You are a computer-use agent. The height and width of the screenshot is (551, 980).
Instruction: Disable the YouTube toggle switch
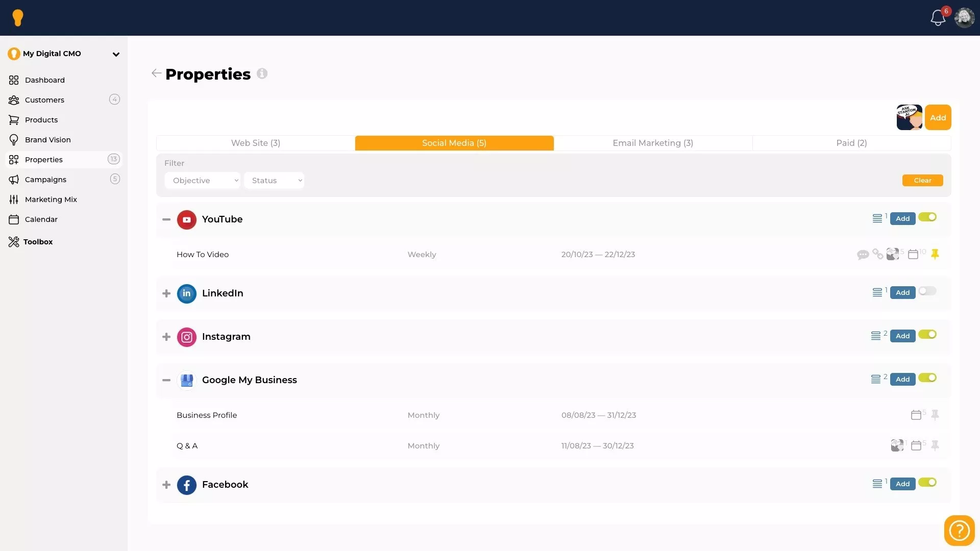coord(927,217)
